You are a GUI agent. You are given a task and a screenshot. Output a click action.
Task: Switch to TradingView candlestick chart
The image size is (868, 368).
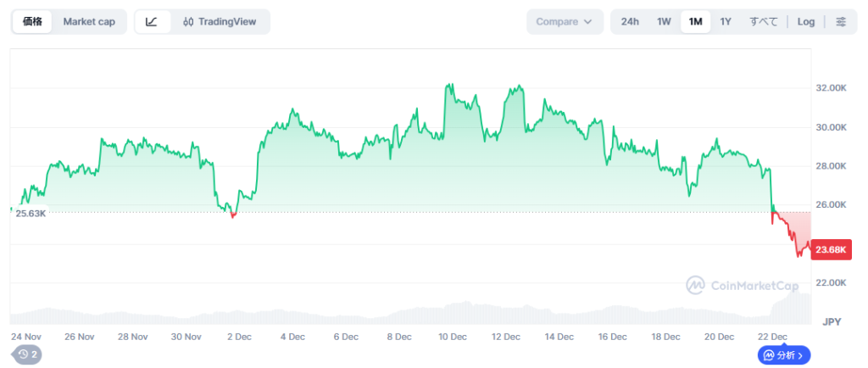pyautogui.click(x=220, y=22)
